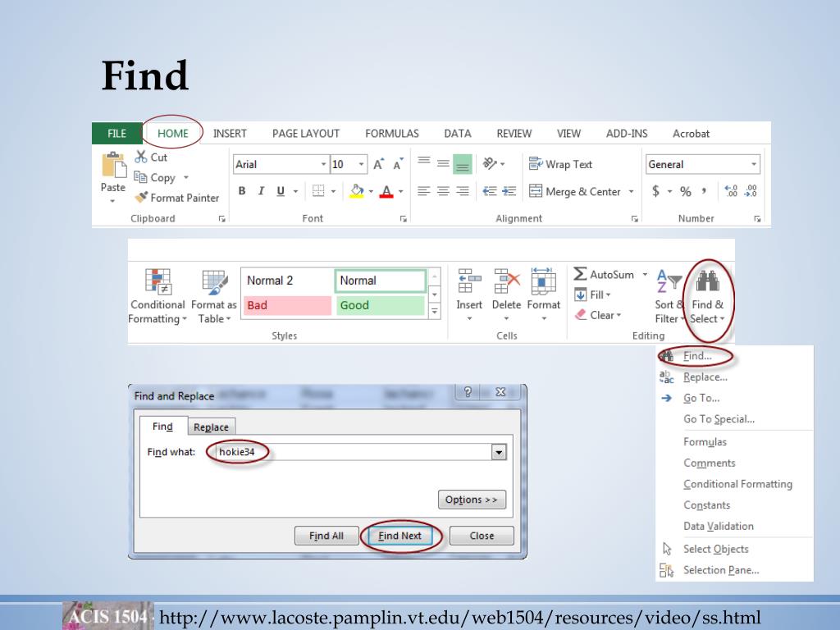Apply the yellow Fill Color bucket
Viewport: 840px width, 630px height.
tap(357, 190)
